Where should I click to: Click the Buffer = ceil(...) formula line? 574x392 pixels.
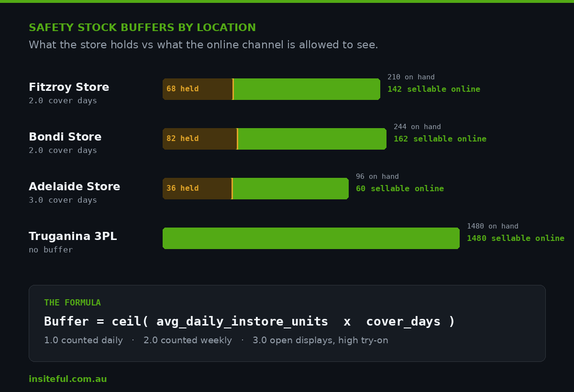250,322
